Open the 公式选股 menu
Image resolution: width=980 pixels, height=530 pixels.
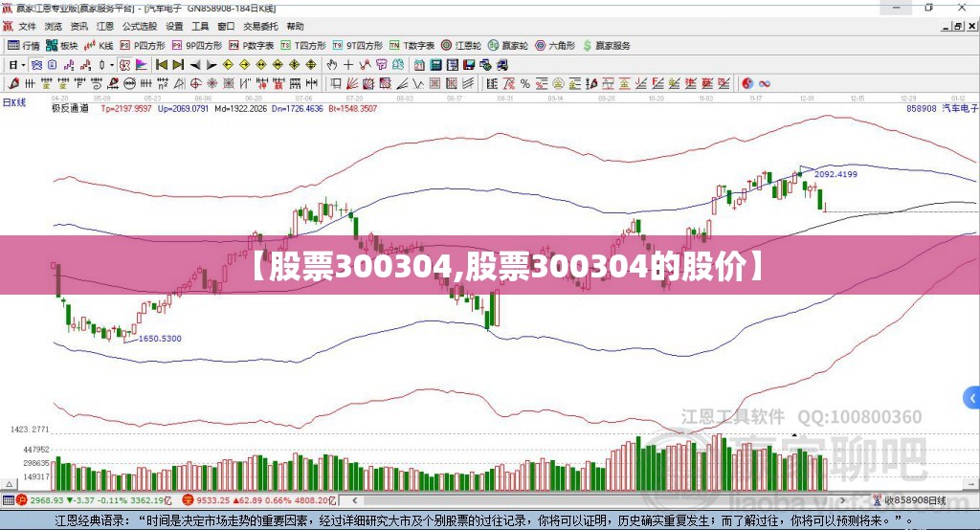140,26
